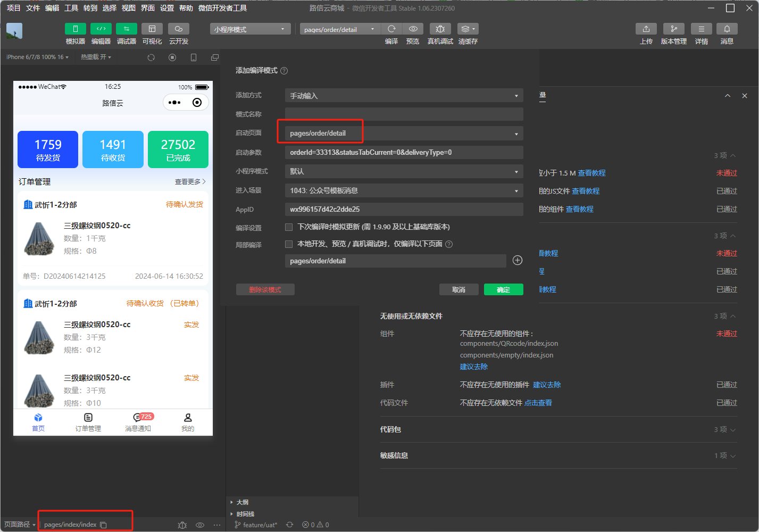
Task: Add another partial-compile page with the plus icon
Action: pos(518,260)
